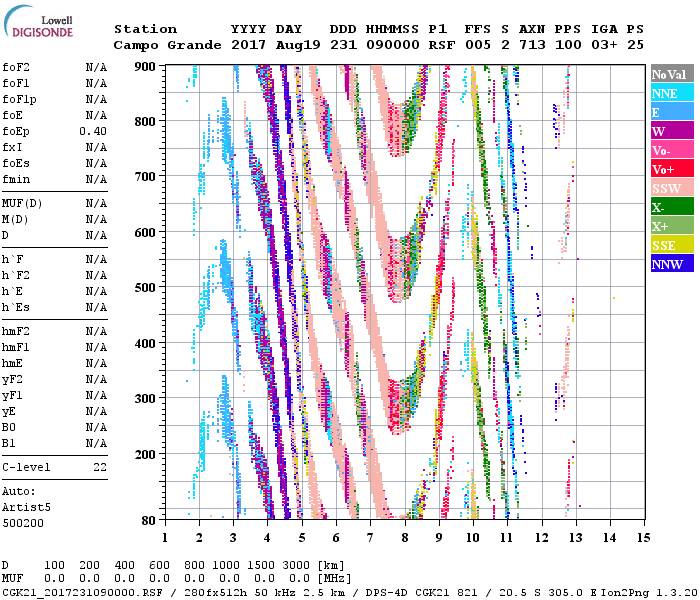The width and height of the screenshot is (700, 600).
Task: Select the NNW blue legend swatch
Action: tap(672, 264)
